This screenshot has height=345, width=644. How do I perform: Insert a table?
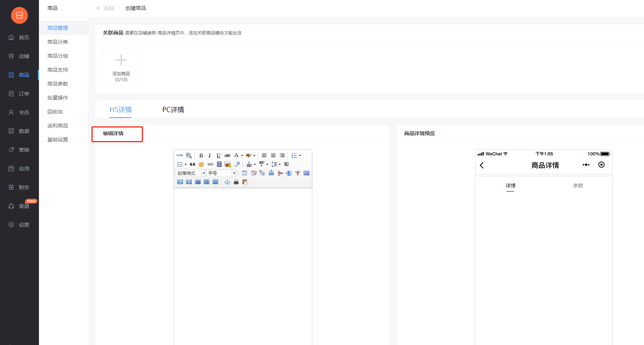pos(245,173)
